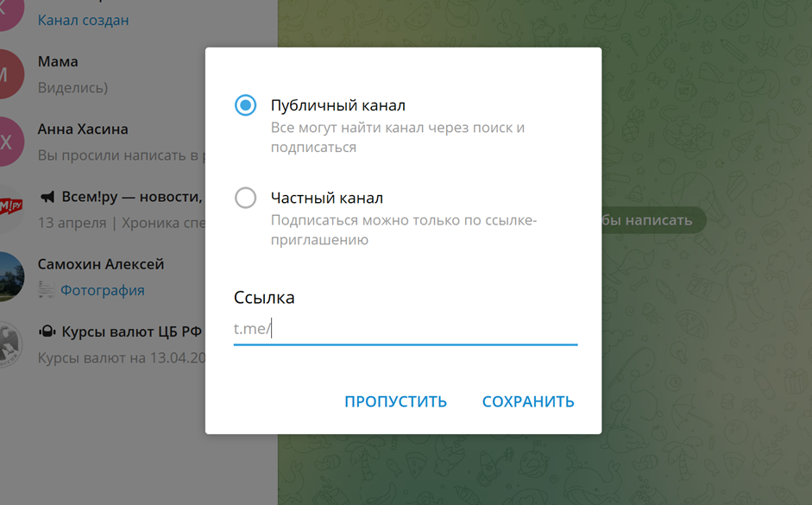Click СОХРАНИТЬ to save the channel
The width and height of the screenshot is (812, 505).
pos(528,401)
